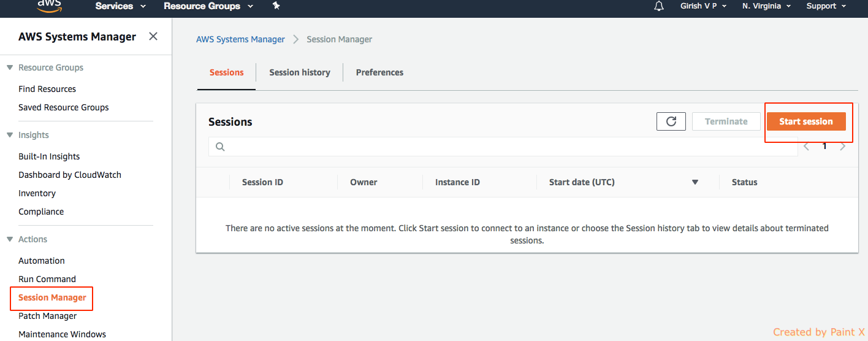Open the Girish V P account menu
Viewport: 868px width, 341px height.
[704, 6]
